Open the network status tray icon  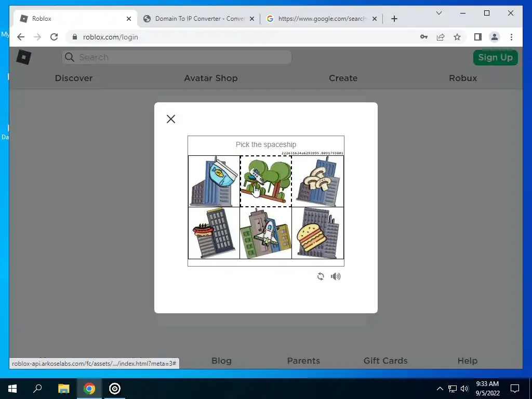tap(453, 389)
